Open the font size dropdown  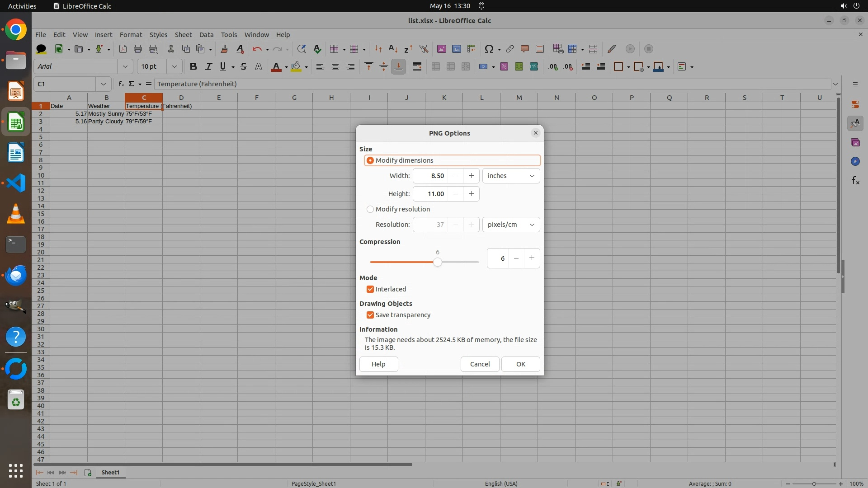coord(174,66)
